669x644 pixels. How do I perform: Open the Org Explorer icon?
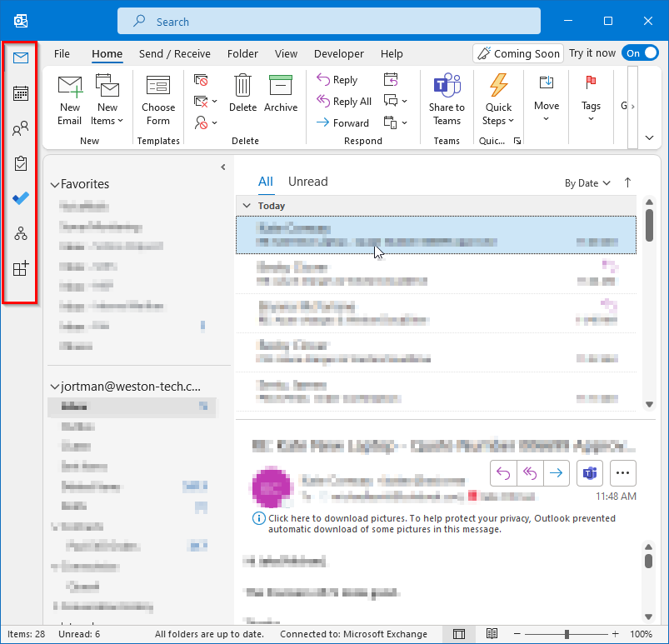click(21, 233)
